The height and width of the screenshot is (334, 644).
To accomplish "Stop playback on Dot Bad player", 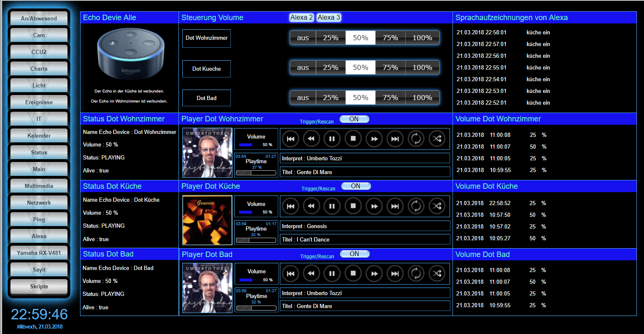I will click(x=353, y=273).
